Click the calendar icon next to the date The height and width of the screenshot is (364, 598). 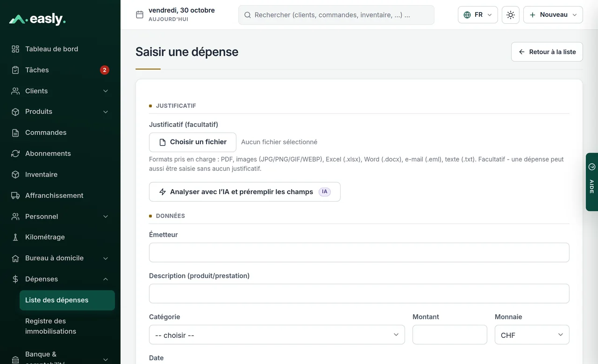click(139, 14)
